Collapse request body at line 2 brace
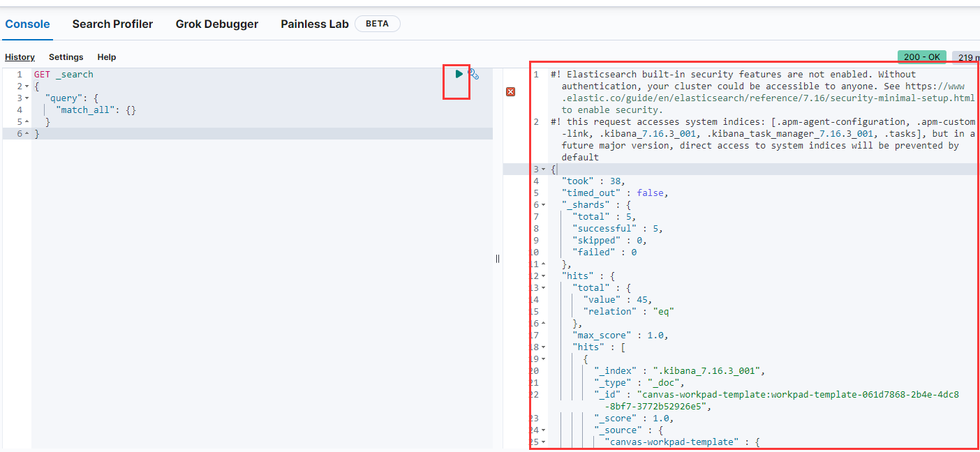Image resolution: width=980 pixels, height=452 pixels. [27, 86]
